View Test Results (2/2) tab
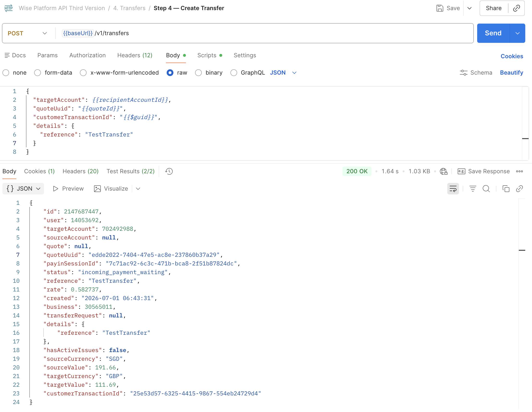This screenshot has width=532, height=412. coord(130,171)
